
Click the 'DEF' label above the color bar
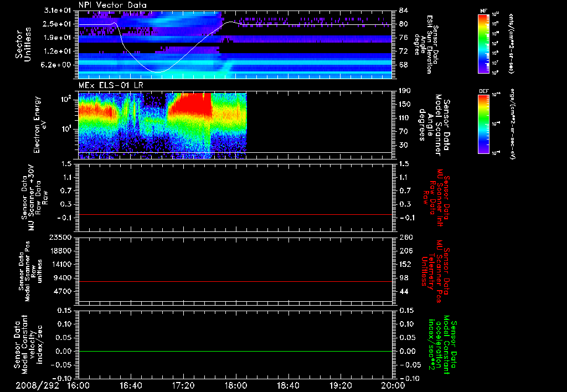click(x=484, y=91)
